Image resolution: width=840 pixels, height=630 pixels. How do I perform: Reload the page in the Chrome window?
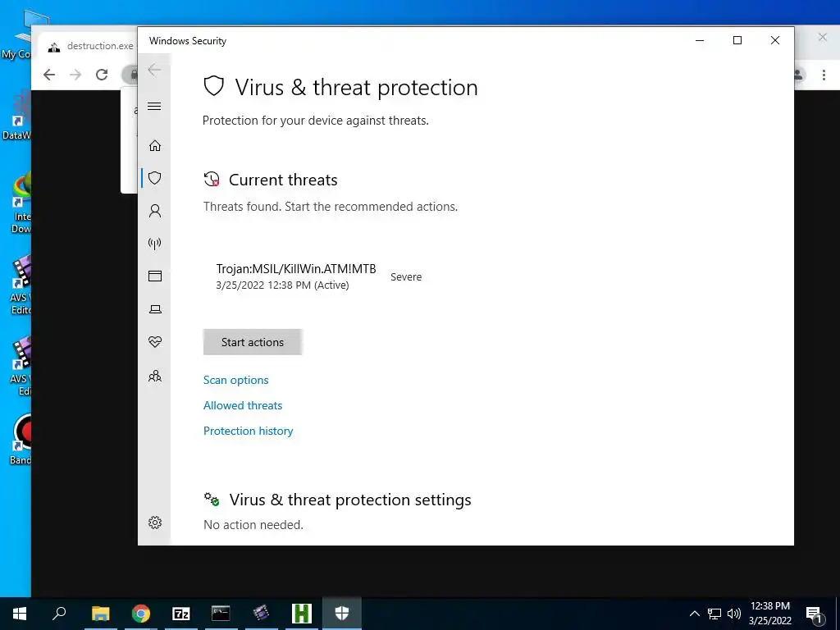(102, 75)
